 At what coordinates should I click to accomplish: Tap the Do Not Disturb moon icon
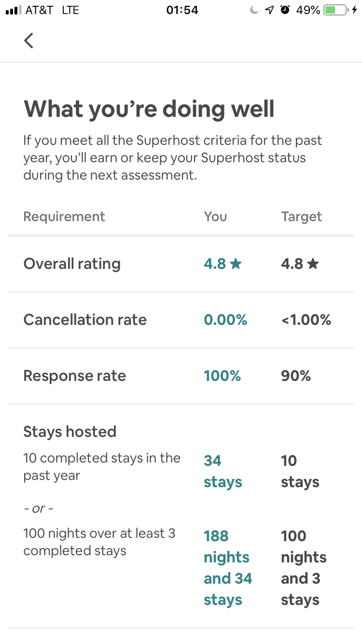tap(254, 10)
